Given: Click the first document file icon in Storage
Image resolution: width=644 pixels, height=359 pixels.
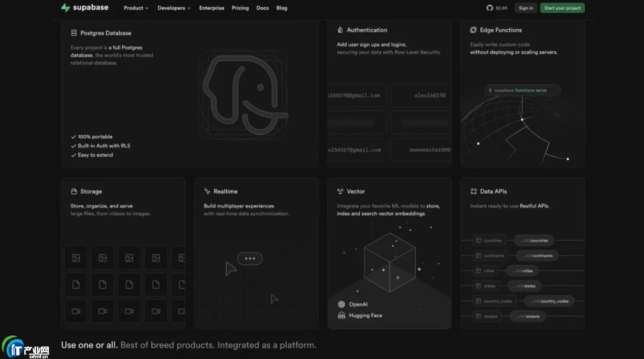Looking at the screenshot, I should (x=76, y=285).
